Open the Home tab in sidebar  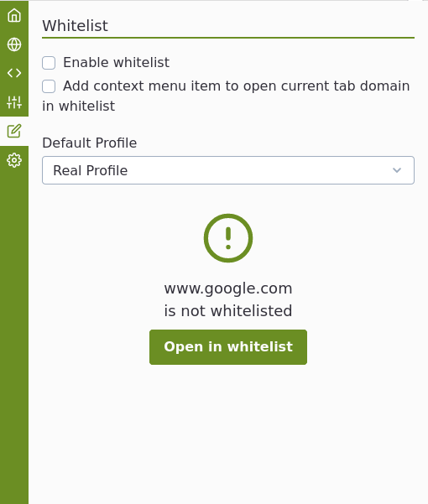coord(14,15)
